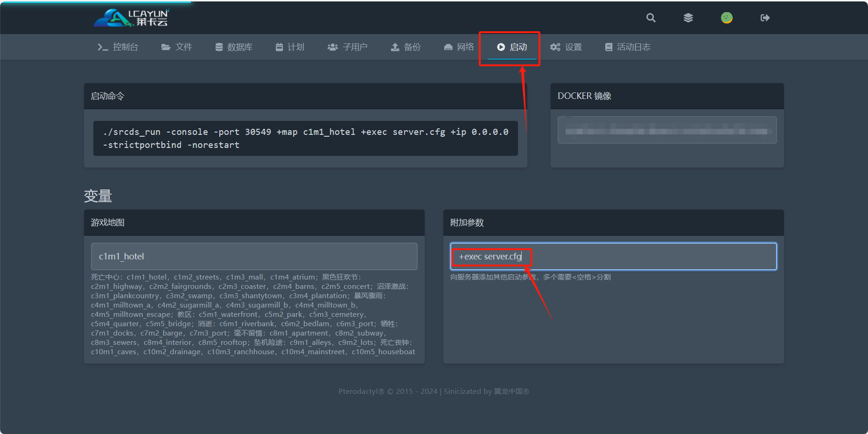Select the 启动 startup tab
The width and height of the screenshot is (868, 434).
512,47
